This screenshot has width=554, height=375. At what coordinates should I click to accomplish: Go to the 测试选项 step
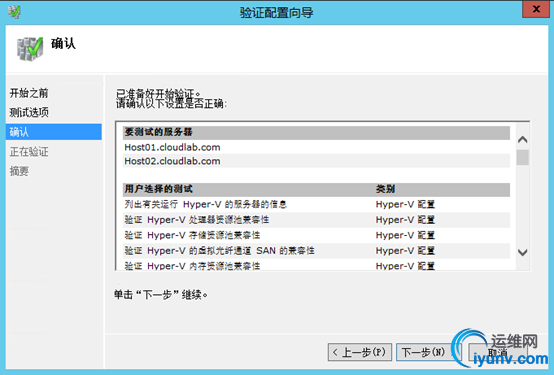(29, 112)
